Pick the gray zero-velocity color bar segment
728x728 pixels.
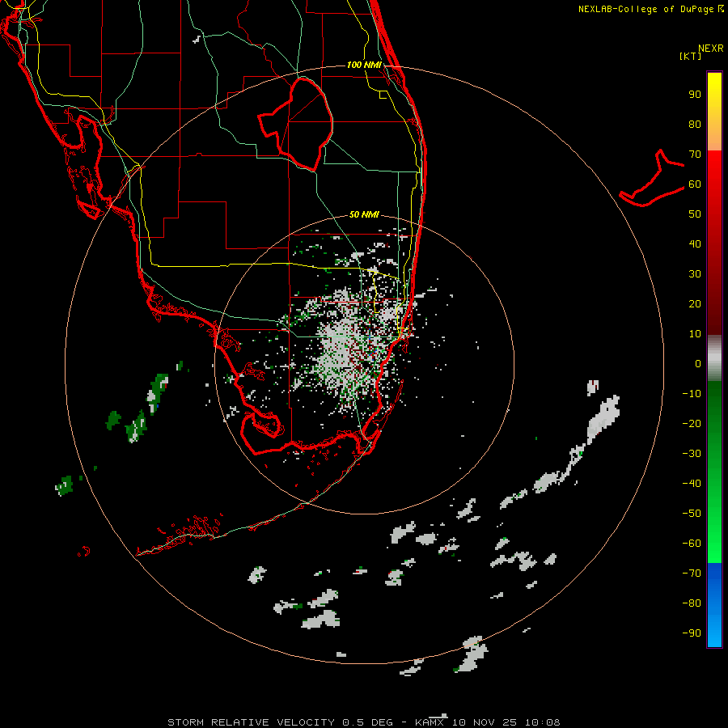click(x=714, y=358)
